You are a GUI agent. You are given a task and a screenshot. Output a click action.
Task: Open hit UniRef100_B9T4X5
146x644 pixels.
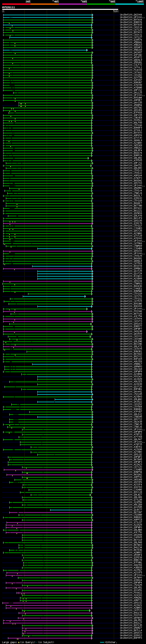click(x=131, y=25)
